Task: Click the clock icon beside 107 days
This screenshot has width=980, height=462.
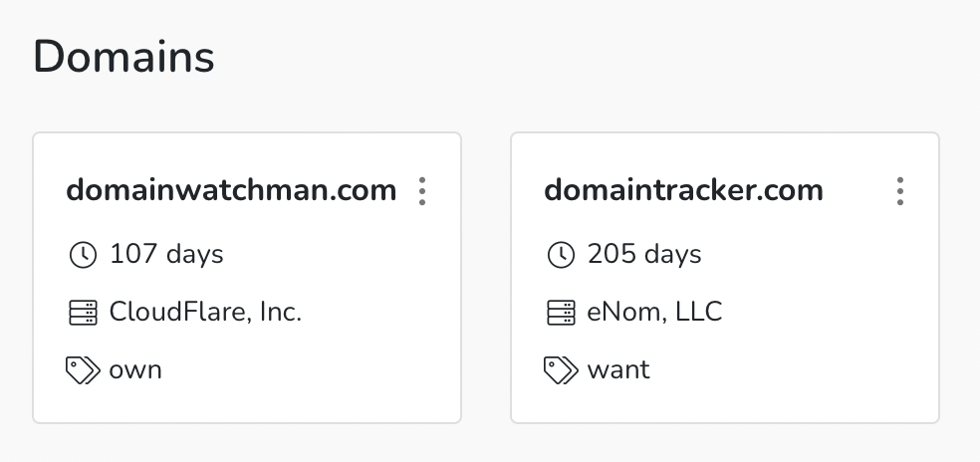Action: (83, 255)
